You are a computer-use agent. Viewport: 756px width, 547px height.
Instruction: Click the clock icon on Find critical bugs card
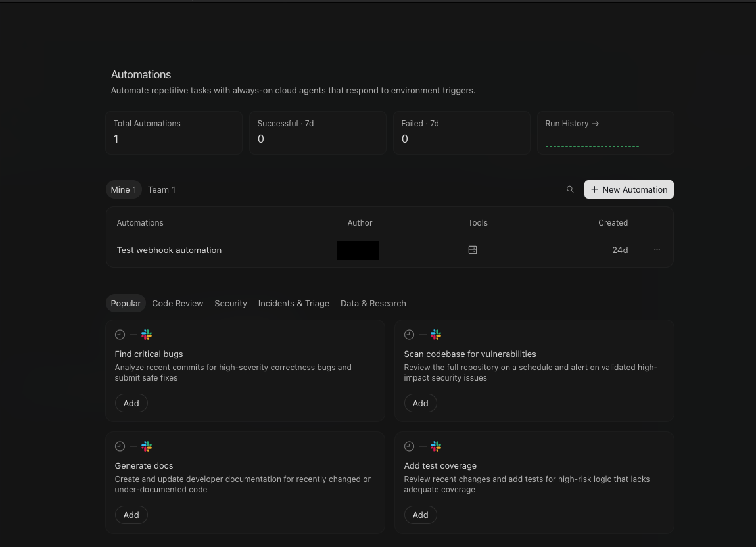pyautogui.click(x=120, y=335)
